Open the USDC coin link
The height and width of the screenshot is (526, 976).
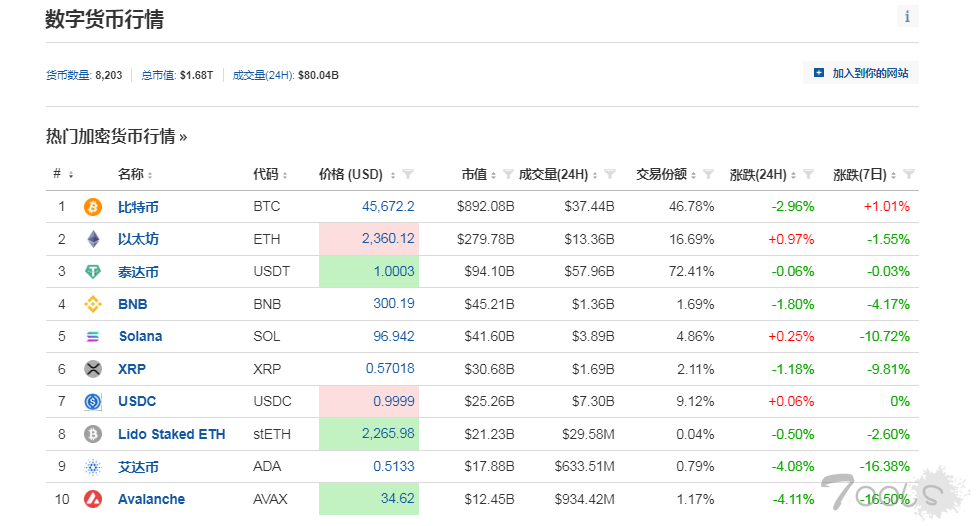[137, 402]
